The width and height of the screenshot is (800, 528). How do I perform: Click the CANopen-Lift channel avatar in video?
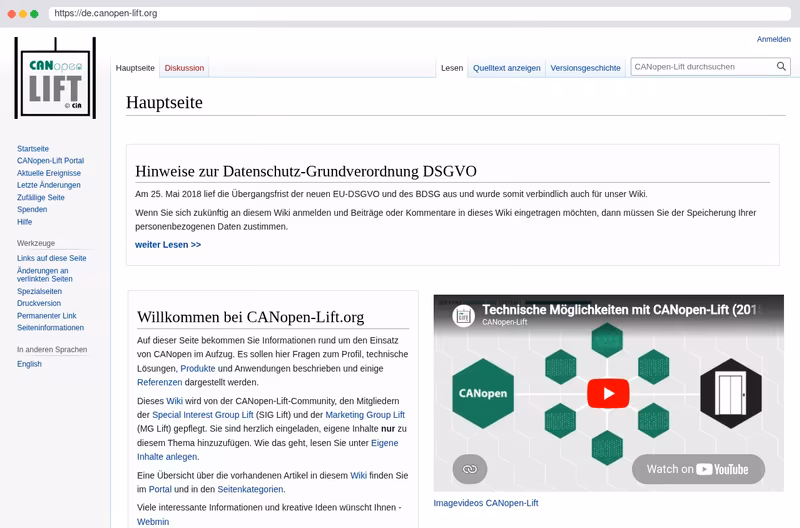point(464,316)
